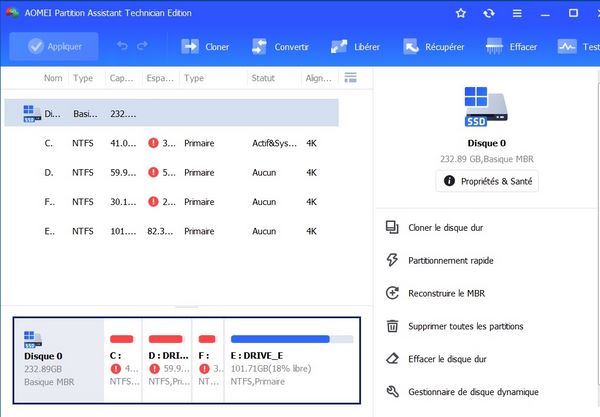
Task: Click the clone disk icon
Action: pos(392,227)
